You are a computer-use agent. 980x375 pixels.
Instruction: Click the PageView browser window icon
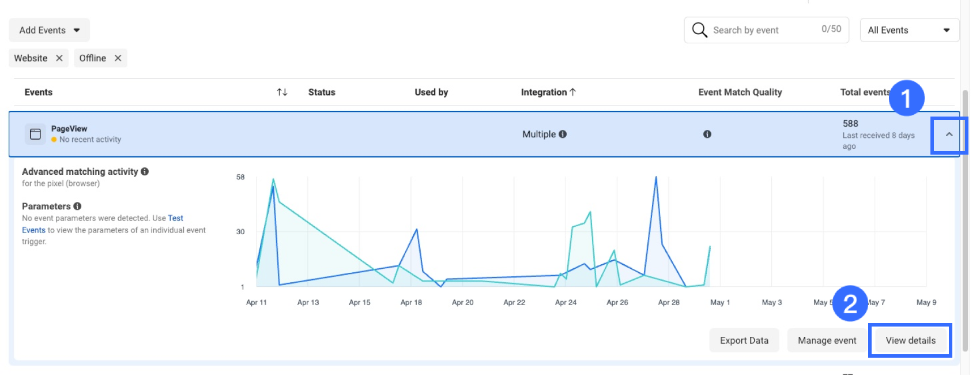35,134
